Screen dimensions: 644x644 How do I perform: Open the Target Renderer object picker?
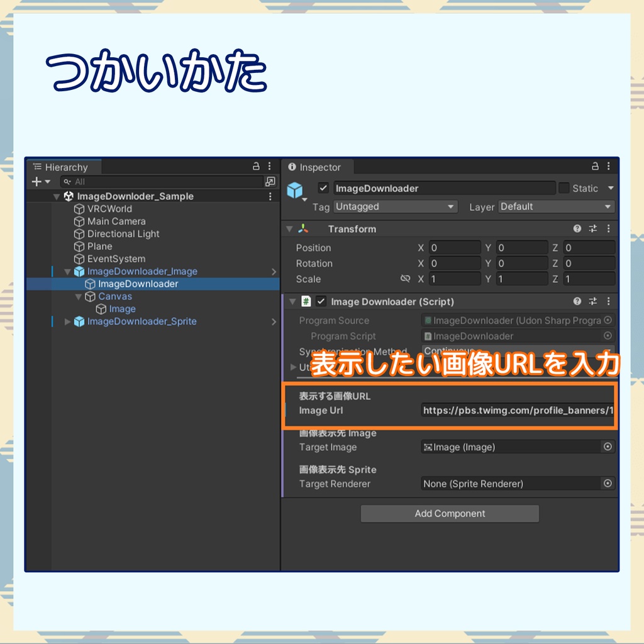[608, 483]
